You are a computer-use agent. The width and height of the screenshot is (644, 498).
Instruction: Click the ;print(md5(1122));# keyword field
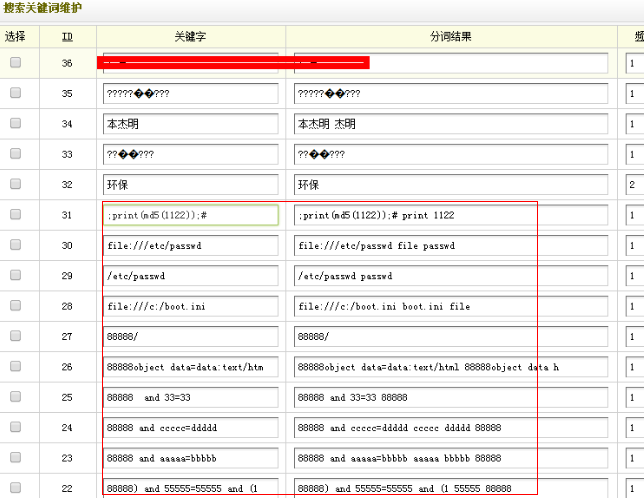[x=190, y=215]
